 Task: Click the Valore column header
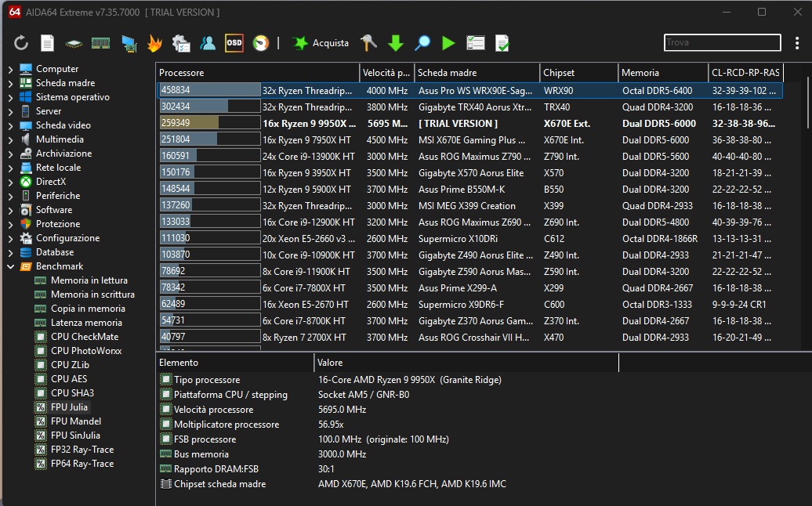(466, 363)
